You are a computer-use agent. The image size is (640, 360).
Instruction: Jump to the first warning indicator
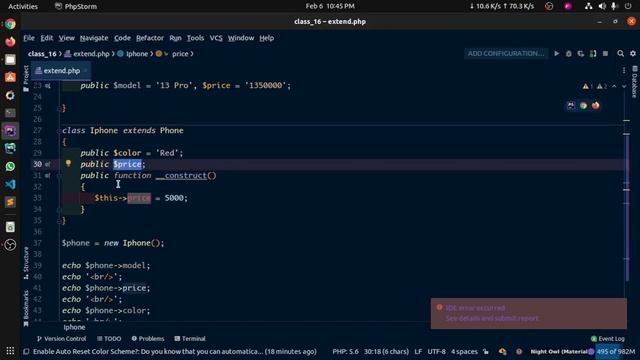click(x=587, y=86)
